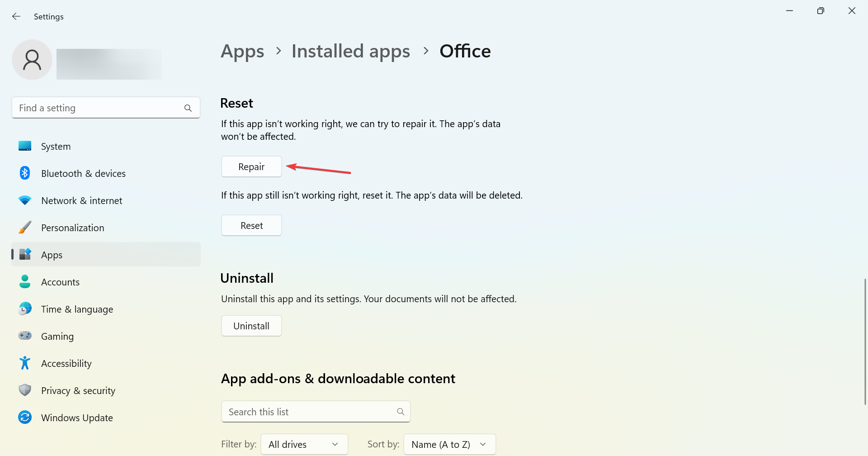Click the Uninstall button

point(251,326)
